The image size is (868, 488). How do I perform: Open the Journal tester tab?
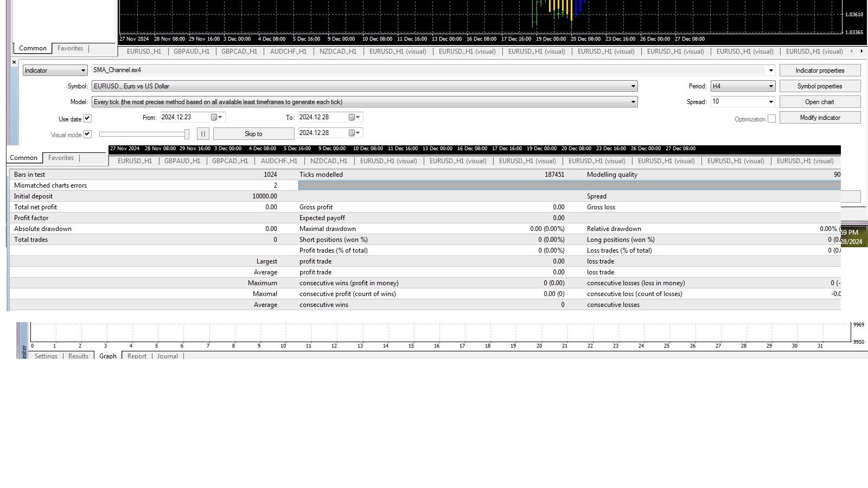[168, 356]
